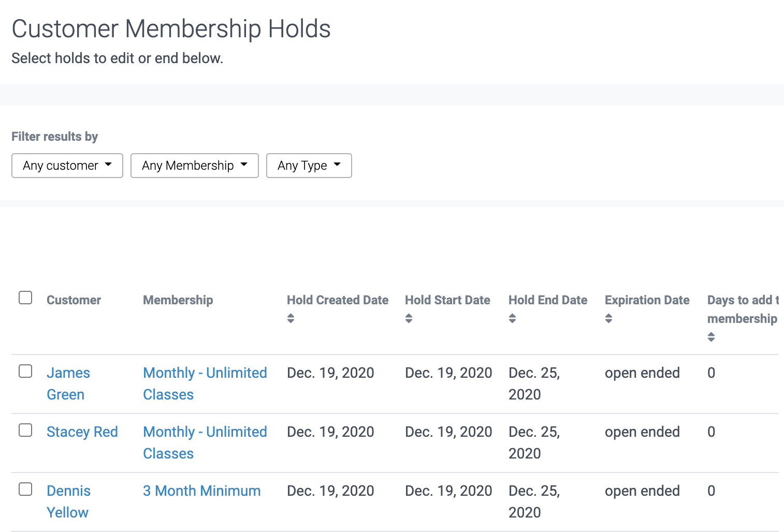The width and height of the screenshot is (784, 532).
Task: Check the box for Stacey Red's hold
Action: coord(25,431)
